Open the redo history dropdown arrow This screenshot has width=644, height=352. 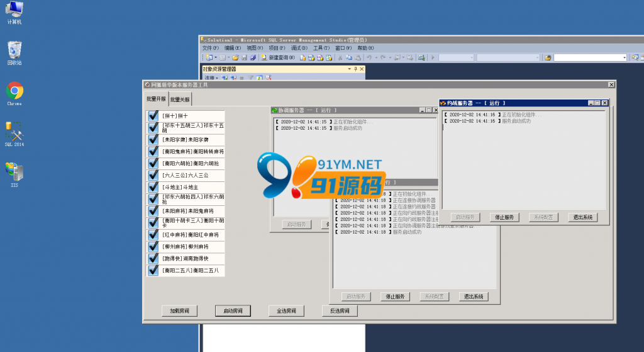(390, 57)
